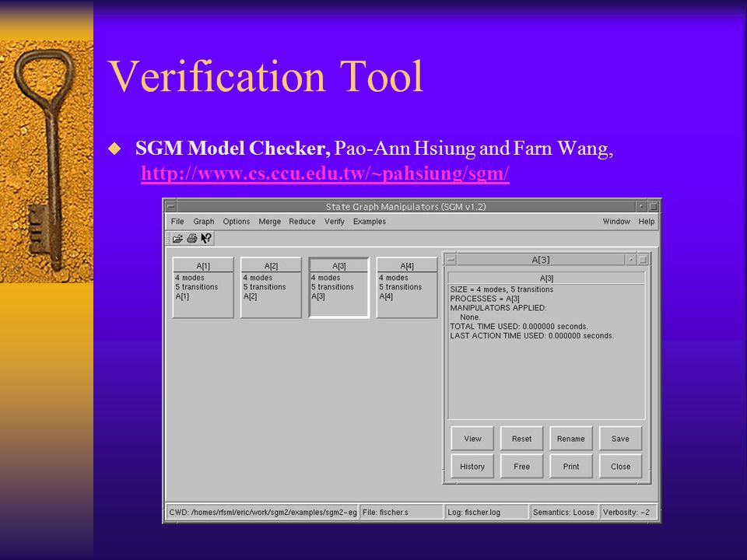Screen dimensions: 747x560
Task: Click the 'MANIPULATORS APPLIED:' line
Action: click(x=498, y=308)
